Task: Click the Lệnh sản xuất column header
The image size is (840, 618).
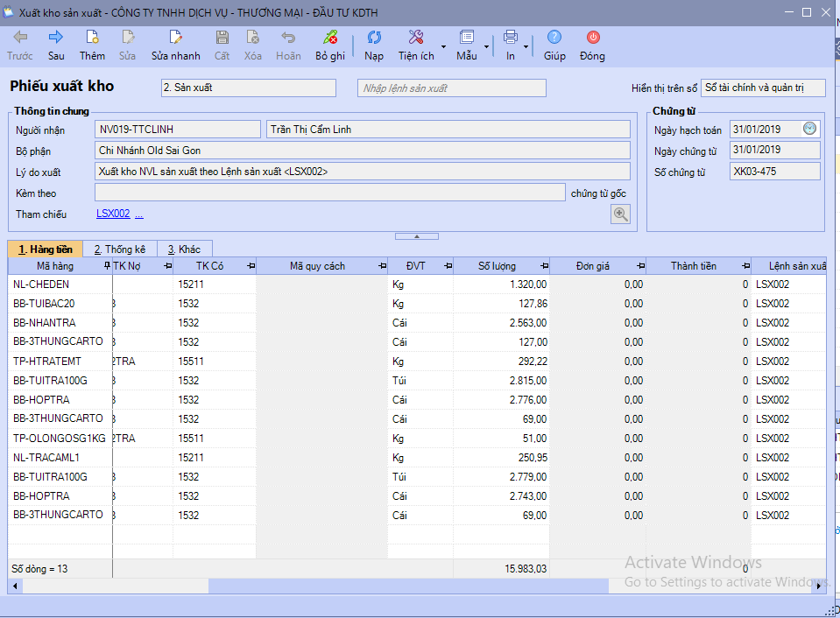Action: (x=788, y=265)
